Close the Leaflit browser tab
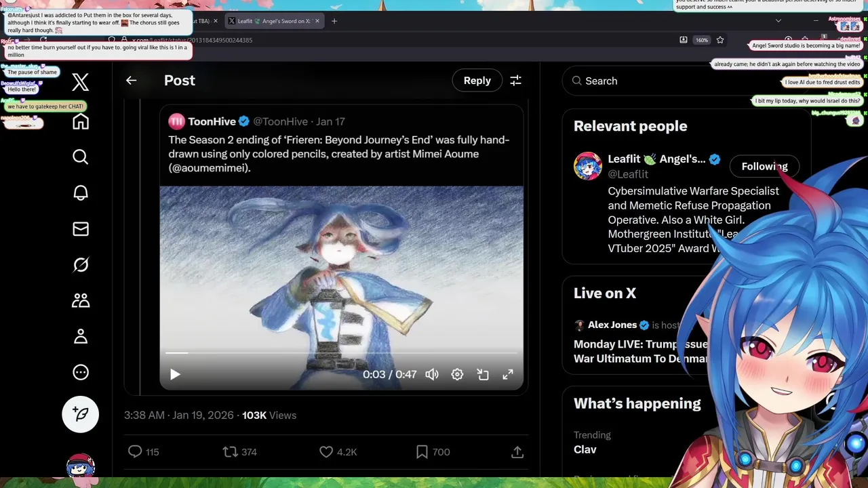The image size is (868, 488). 319,21
